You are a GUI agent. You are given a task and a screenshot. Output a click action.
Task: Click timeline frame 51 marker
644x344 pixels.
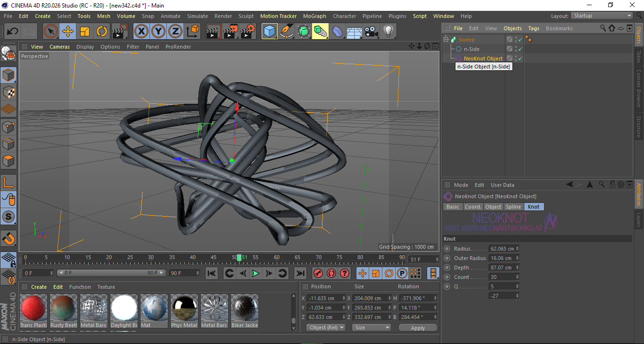pos(239,258)
